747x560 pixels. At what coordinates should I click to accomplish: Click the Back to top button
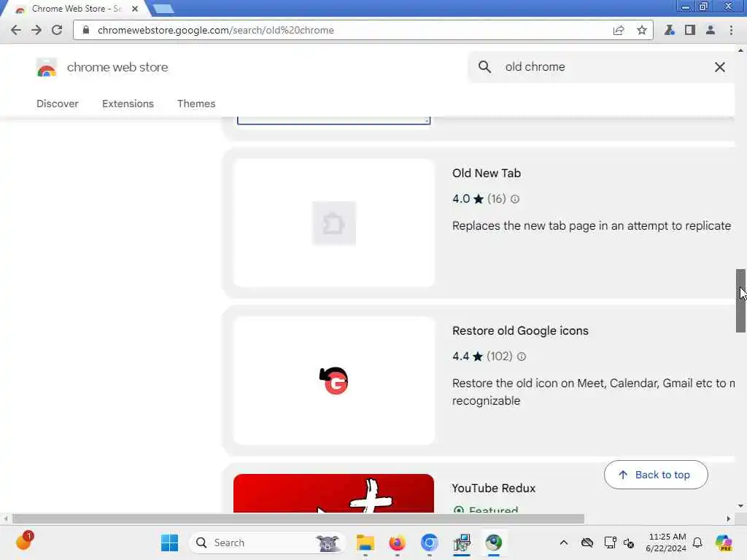(x=656, y=475)
